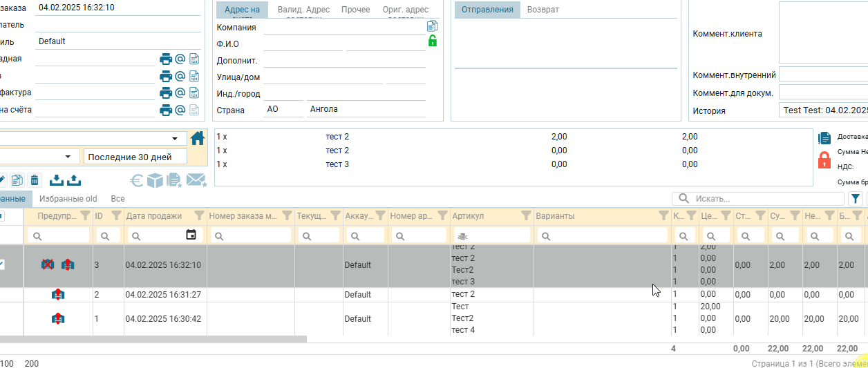Open the Избранные old tab

(x=68, y=199)
